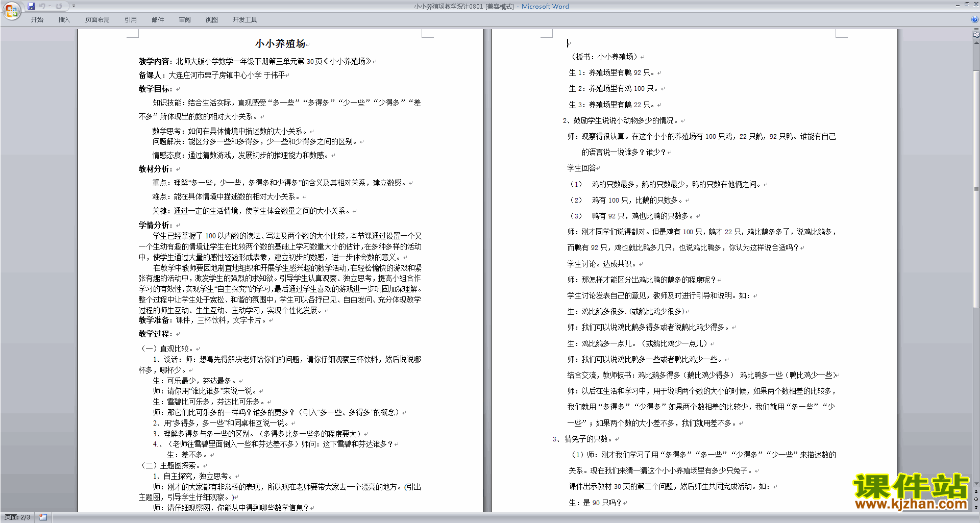Switch to the 引用 tab

click(131, 20)
